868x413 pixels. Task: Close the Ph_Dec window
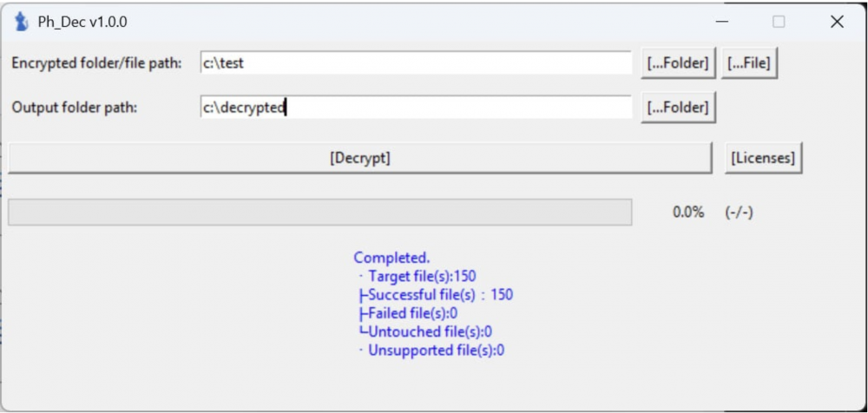coord(837,22)
